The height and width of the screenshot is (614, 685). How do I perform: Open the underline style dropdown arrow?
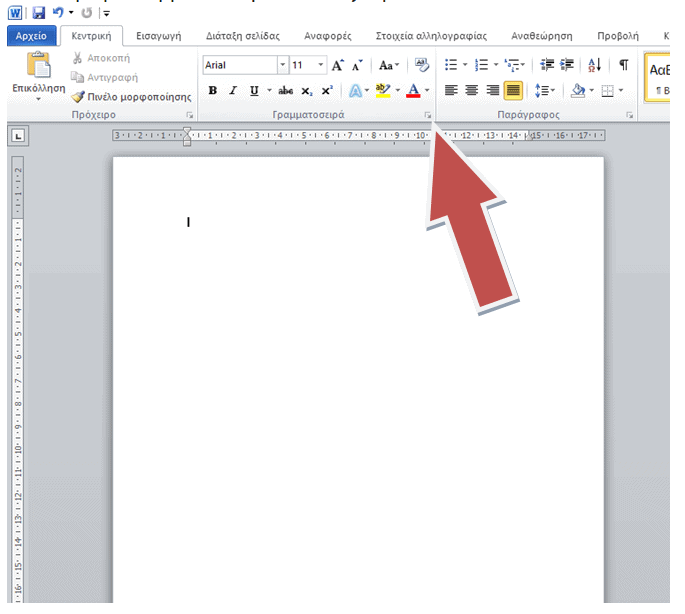point(269,90)
